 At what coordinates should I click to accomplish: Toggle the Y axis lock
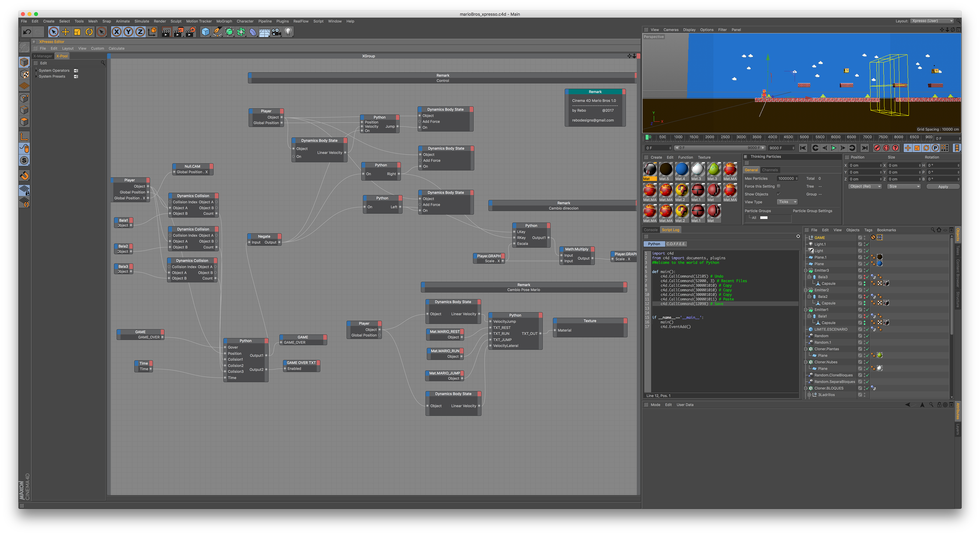tap(129, 32)
